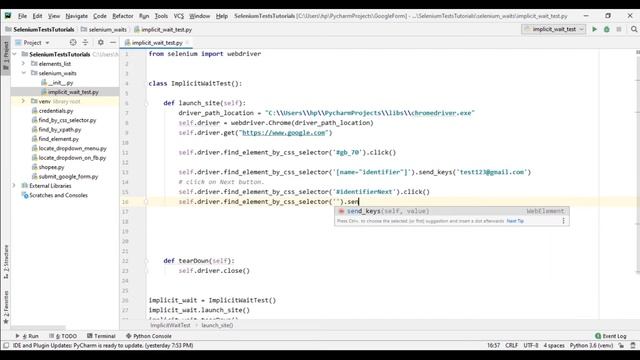The image size is (640, 360).
Task: Open the Refactor menu
Action: [x=123, y=16]
